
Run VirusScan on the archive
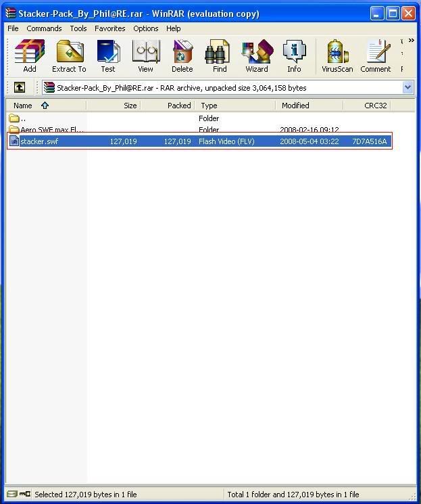click(x=337, y=55)
